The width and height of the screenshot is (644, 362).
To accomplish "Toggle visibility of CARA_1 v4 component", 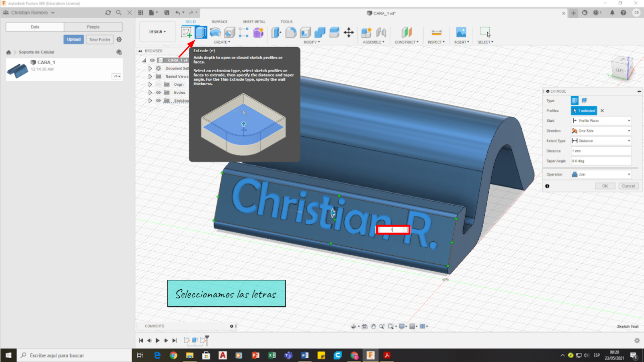I will click(152, 60).
